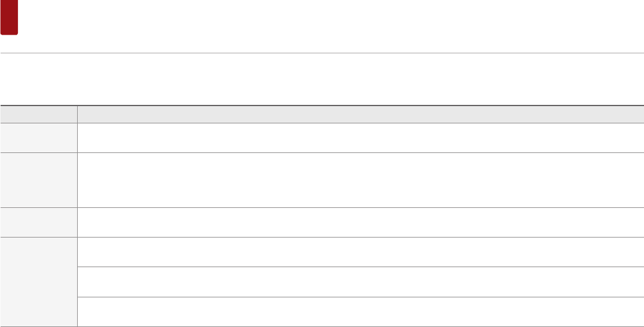The image size is (644, 327).
Task: Click the line separating the last two sub-rows
Action: [357, 297]
